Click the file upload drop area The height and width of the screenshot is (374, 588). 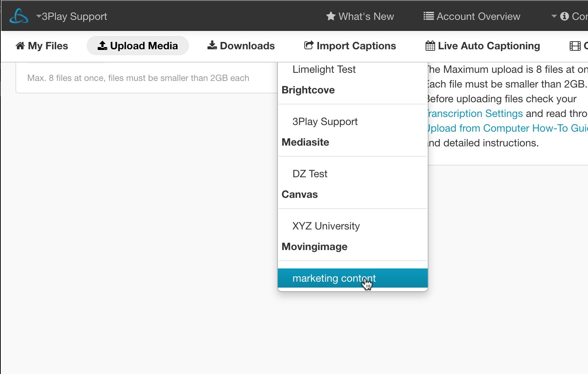click(146, 78)
